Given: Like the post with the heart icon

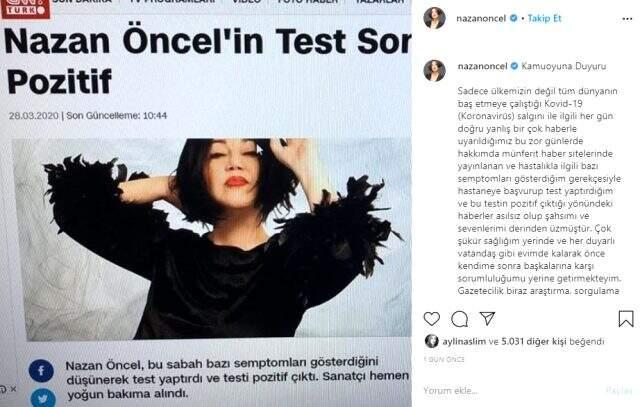Looking at the screenshot, I should tap(431, 318).
